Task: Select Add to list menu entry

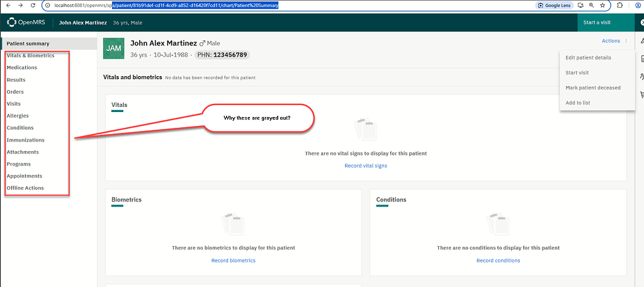Action: pyautogui.click(x=577, y=103)
